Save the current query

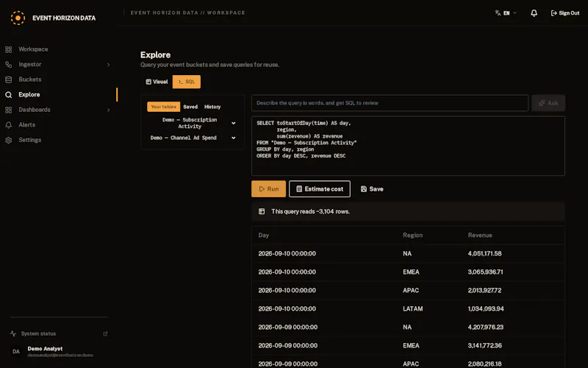tap(372, 189)
